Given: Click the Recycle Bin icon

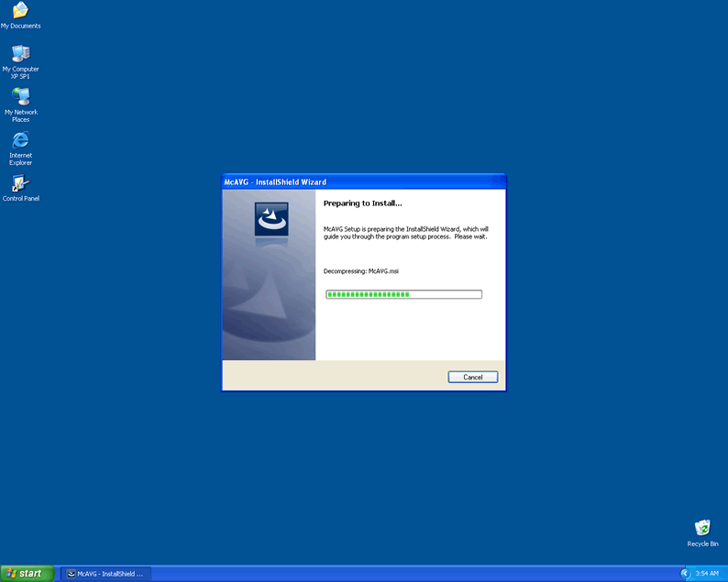Looking at the screenshot, I should [702, 529].
